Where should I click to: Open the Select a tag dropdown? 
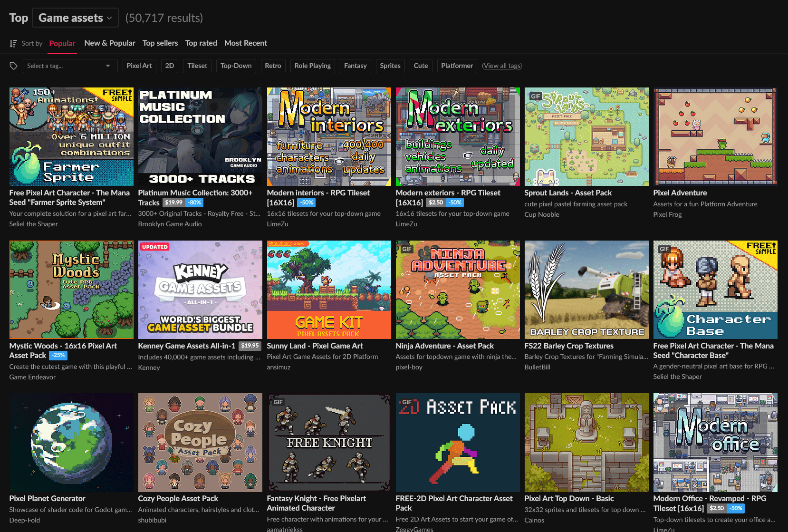click(70, 66)
